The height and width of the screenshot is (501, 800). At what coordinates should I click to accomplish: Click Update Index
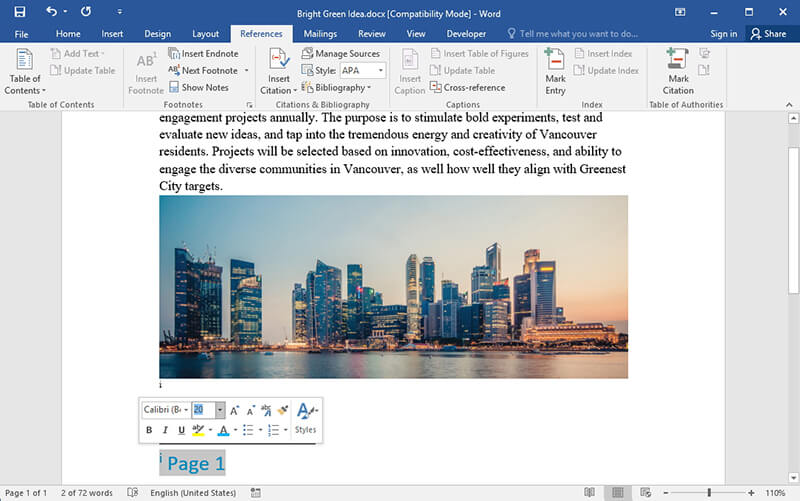[x=606, y=70]
